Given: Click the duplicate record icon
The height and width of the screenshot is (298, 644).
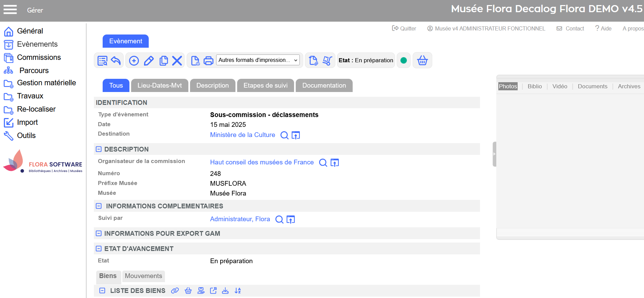Looking at the screenshot, I should (164, 61).
